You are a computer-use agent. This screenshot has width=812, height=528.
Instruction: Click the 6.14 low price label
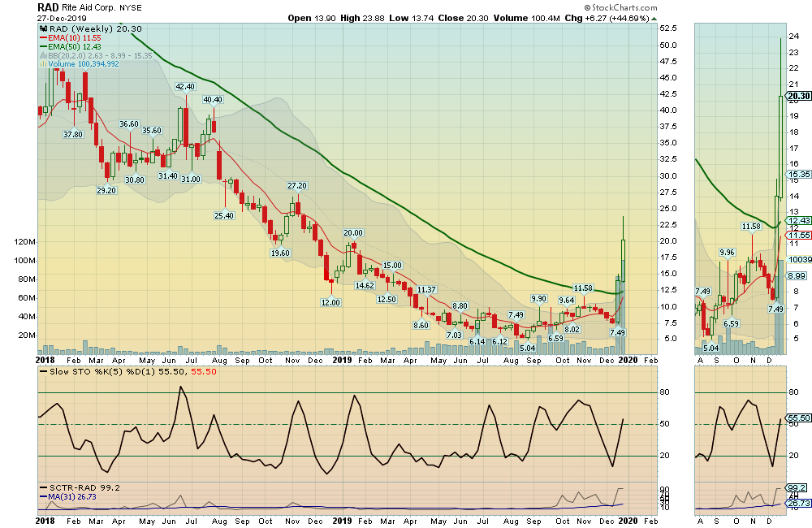[x=477, y=341]
